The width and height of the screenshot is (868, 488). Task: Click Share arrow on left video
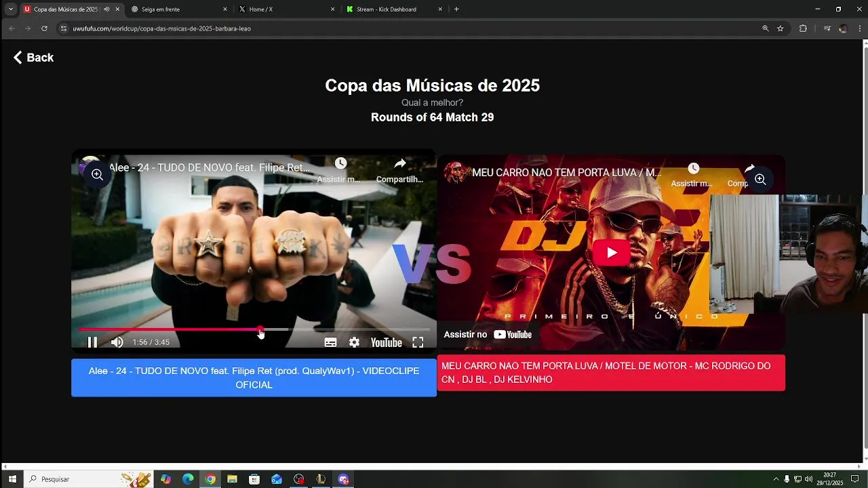pos(400,163)
